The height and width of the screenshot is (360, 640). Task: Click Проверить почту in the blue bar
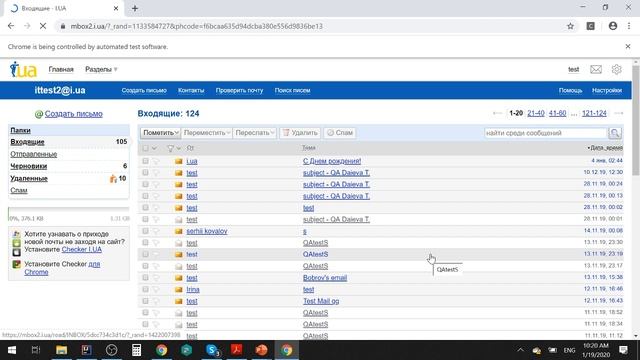pyautogui.click(x=239, y=91)
